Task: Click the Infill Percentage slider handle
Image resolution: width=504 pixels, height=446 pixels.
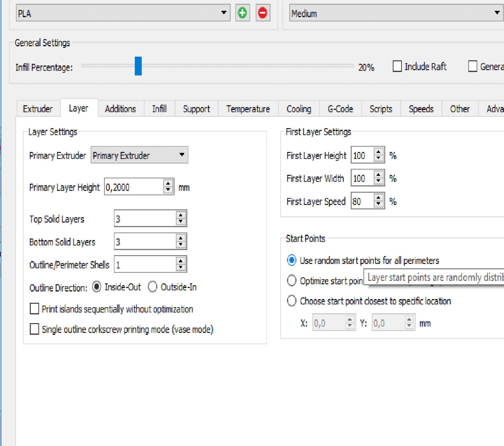Action: (138, 66)
